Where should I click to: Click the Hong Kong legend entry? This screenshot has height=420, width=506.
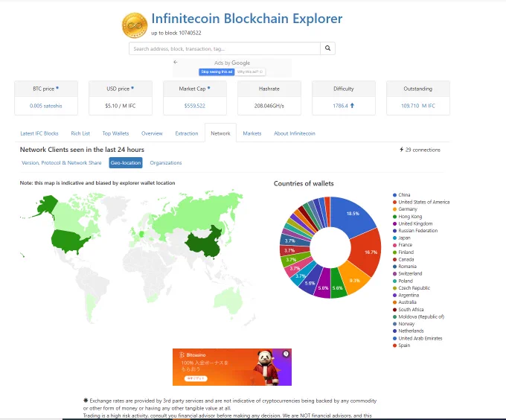tap(407, 217)
